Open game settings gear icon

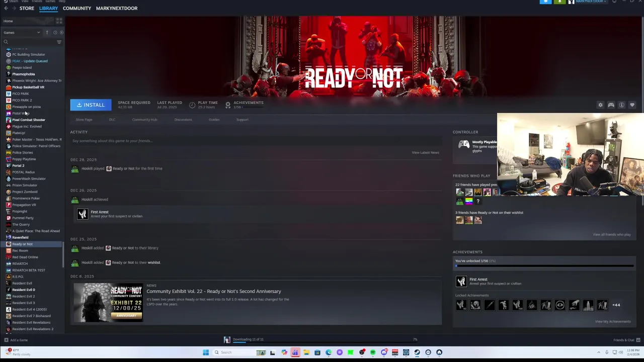click(600, 105)
